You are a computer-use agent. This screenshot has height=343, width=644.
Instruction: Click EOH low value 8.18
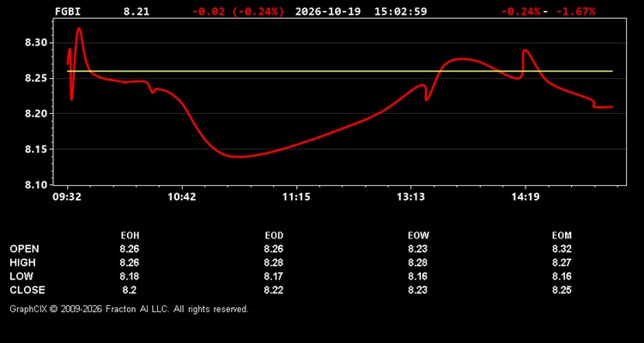(x=130, y=276)
